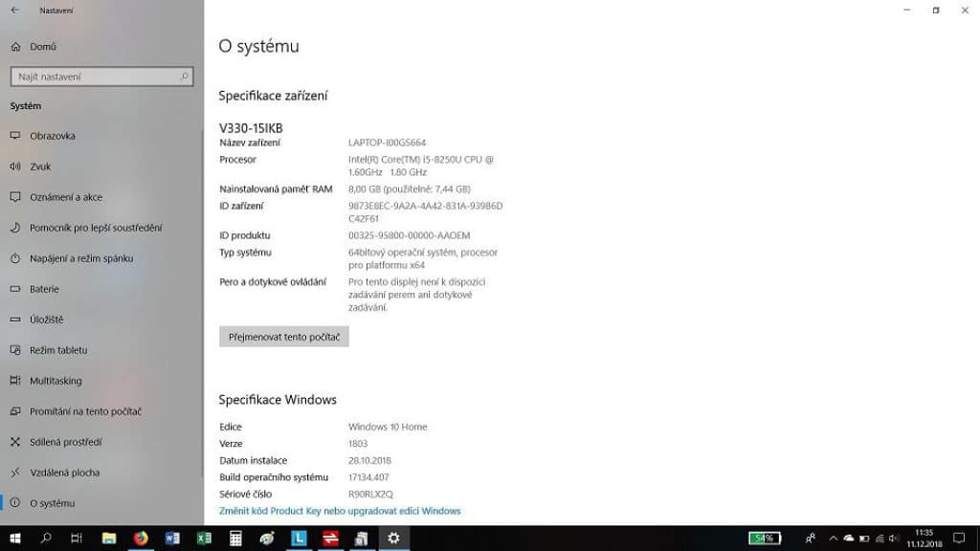
Task: Open OneDrive cloud tray icon
Action: pyautogui.click(x=849, y=538)
